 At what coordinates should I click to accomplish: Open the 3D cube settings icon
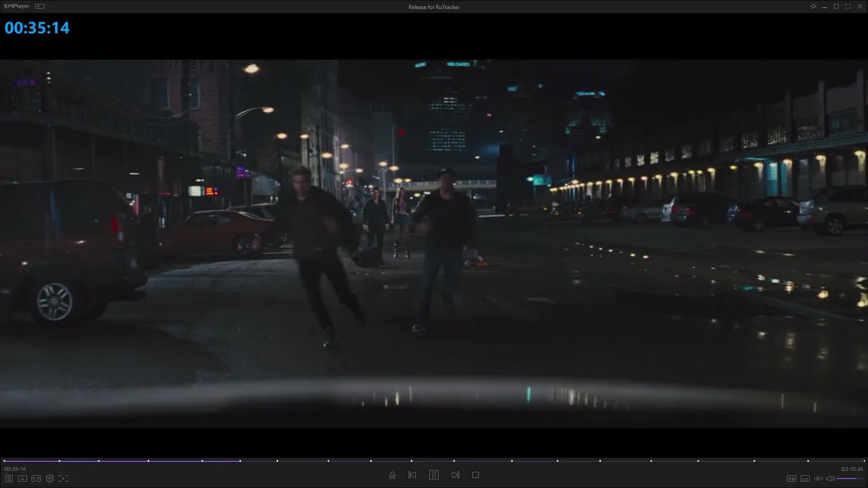click(x=50, y=479)
